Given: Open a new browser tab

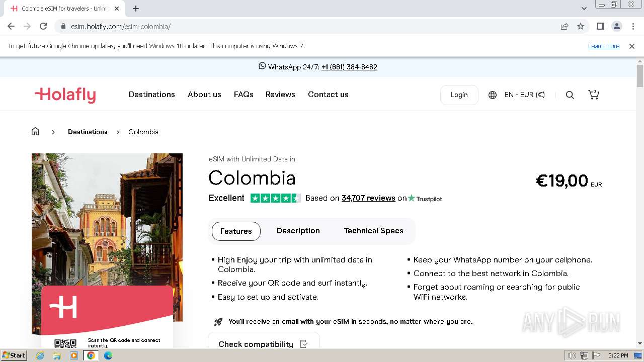Looking at the screenshot, I should [136, 9].
